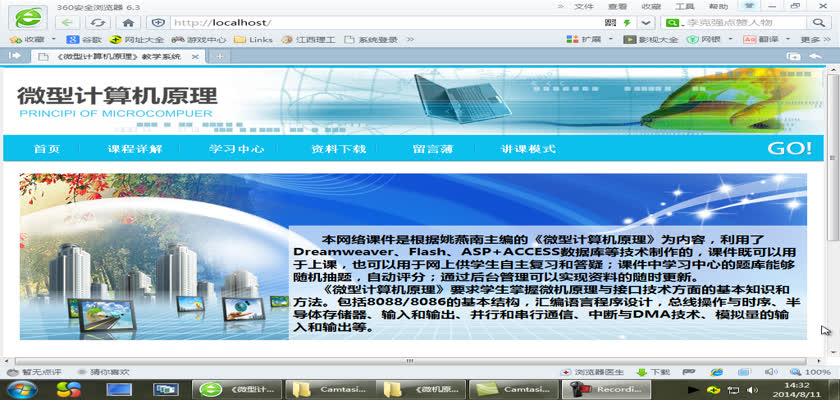
Task: Expand the 网银 dropdown arrow
Action: (732, 40)
